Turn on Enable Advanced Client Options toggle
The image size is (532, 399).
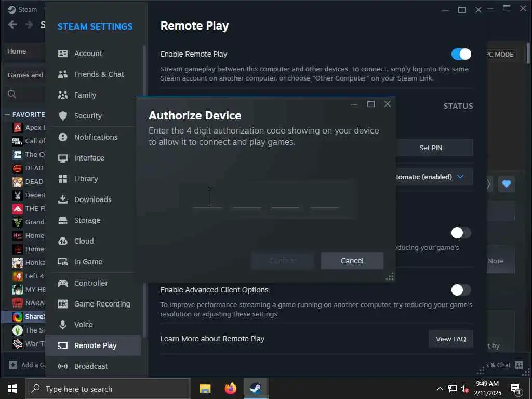click(x=461, y=290)
